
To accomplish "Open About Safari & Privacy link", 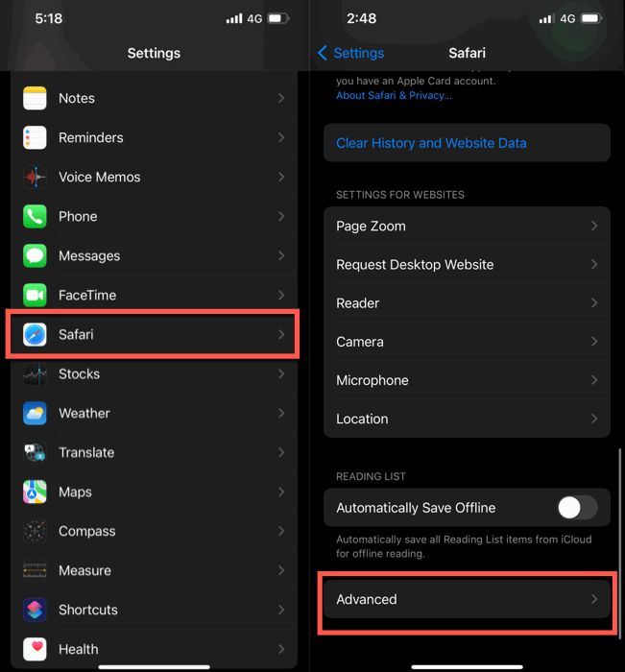I will tap(394, 95).
